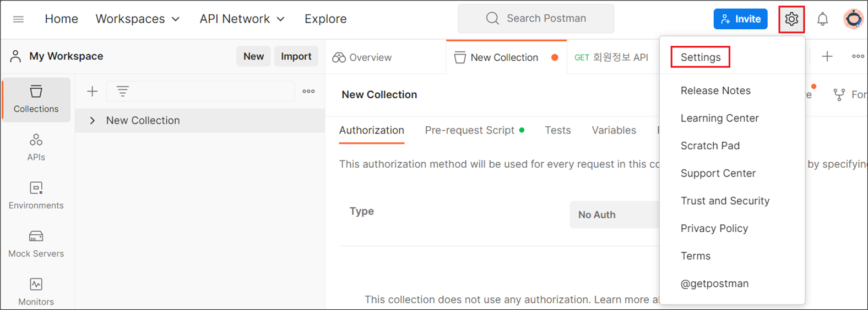Switch to the Overview tab
Screen dimensions: 868x310
[x=362, y=57]
